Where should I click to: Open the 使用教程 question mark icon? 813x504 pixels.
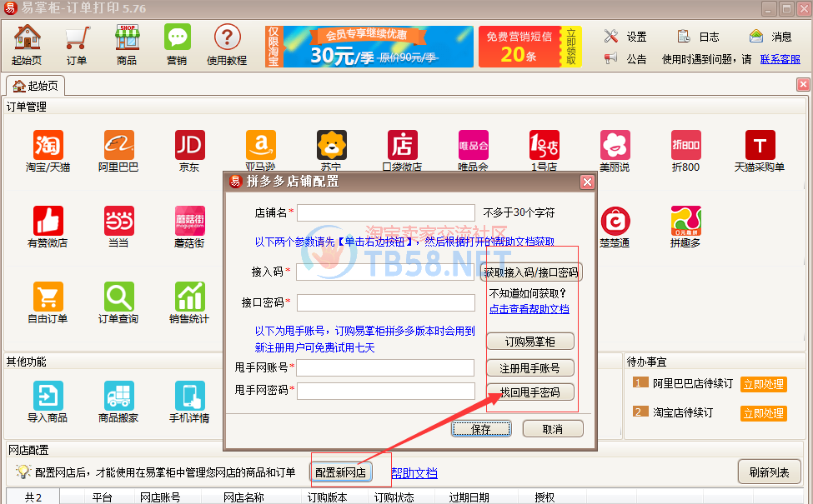point(227,45)
